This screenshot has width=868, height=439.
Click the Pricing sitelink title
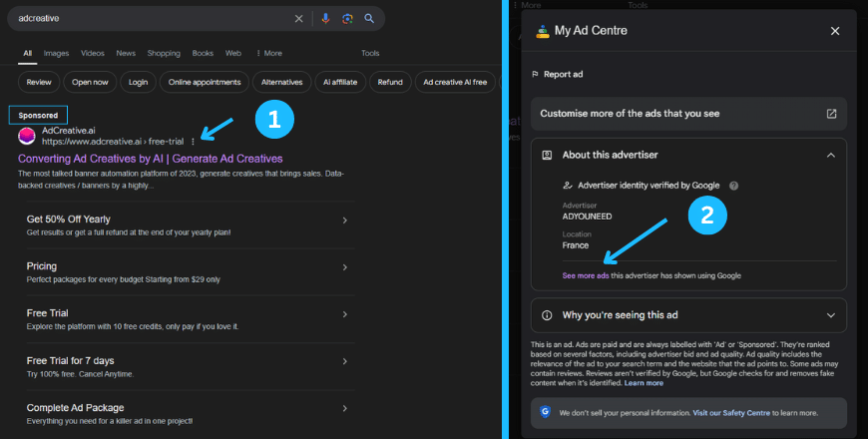point(42,266)
